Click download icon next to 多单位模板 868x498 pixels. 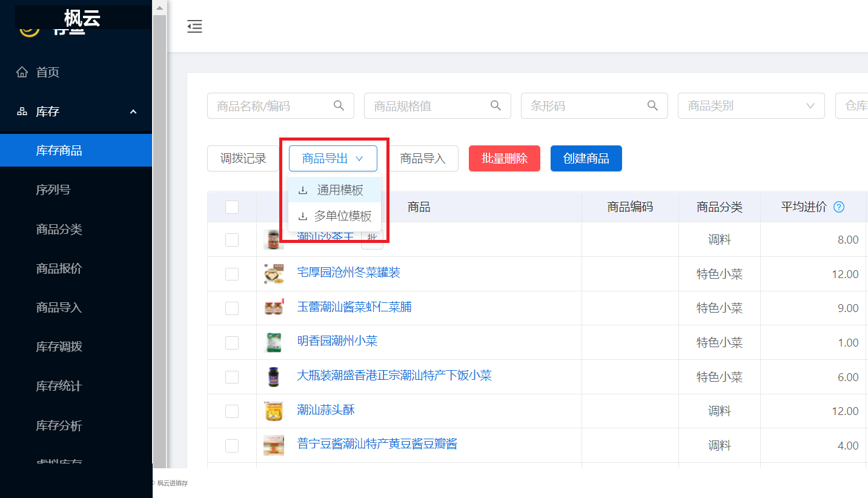coord(303,216)
